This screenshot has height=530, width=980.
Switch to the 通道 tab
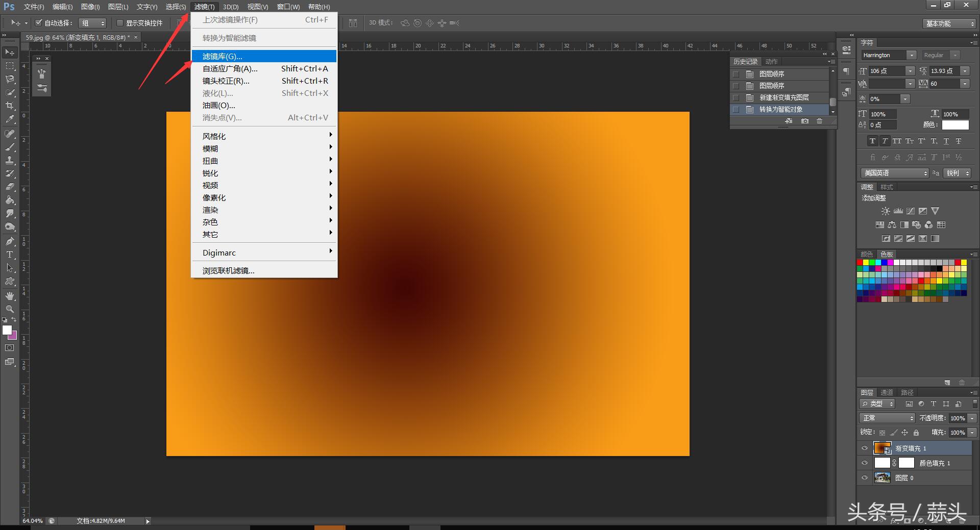(x=887, y=392)
